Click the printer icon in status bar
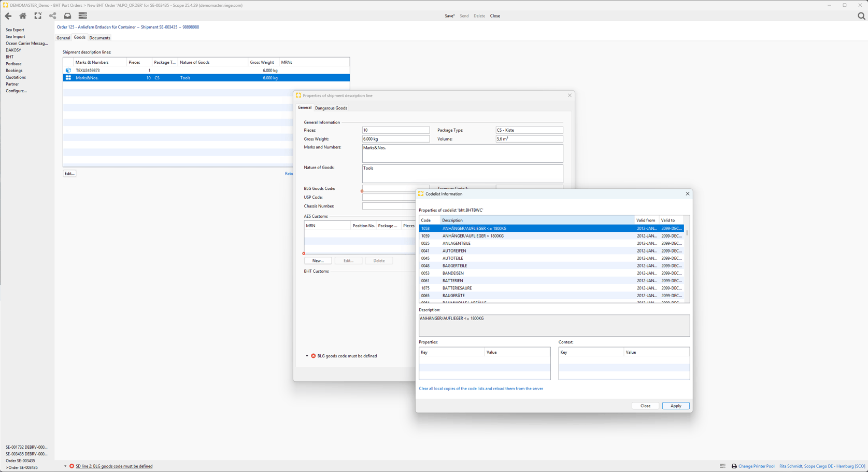Image resolution: width=868 pixels, height=472 pixels. click(x=734, y=466)
